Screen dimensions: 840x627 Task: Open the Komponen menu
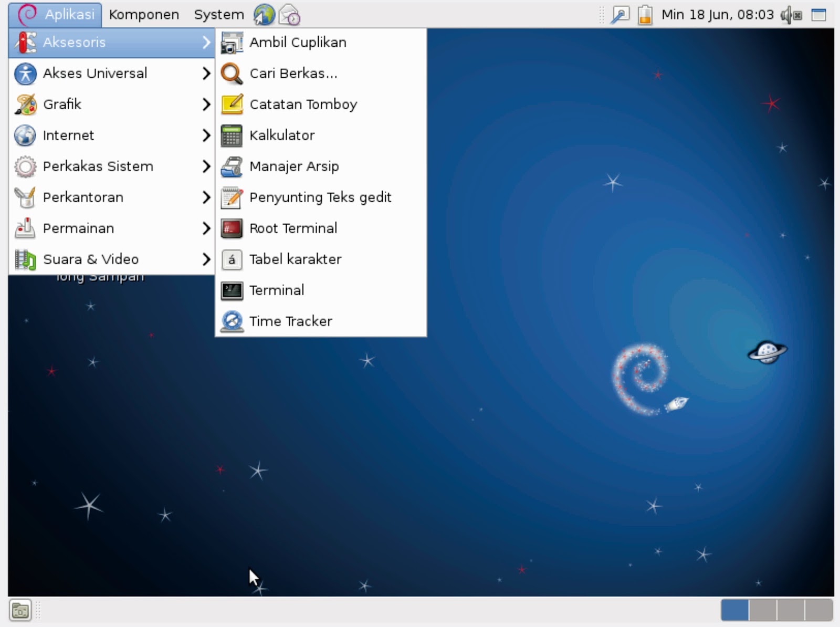click(143, 14)
